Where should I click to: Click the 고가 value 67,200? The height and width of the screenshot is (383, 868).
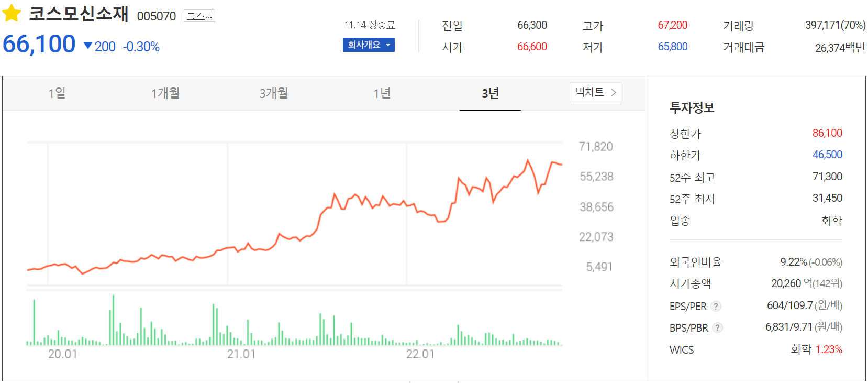pyautogui.click(x=673, y=25)
